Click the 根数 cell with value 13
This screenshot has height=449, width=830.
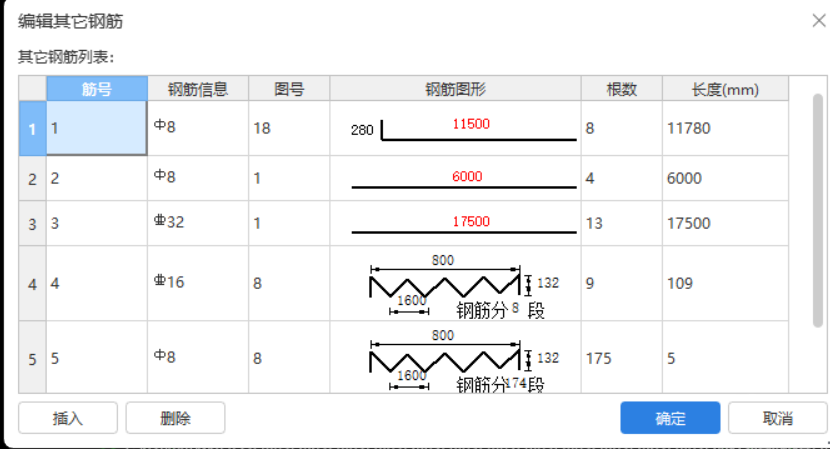coord(621,223)
